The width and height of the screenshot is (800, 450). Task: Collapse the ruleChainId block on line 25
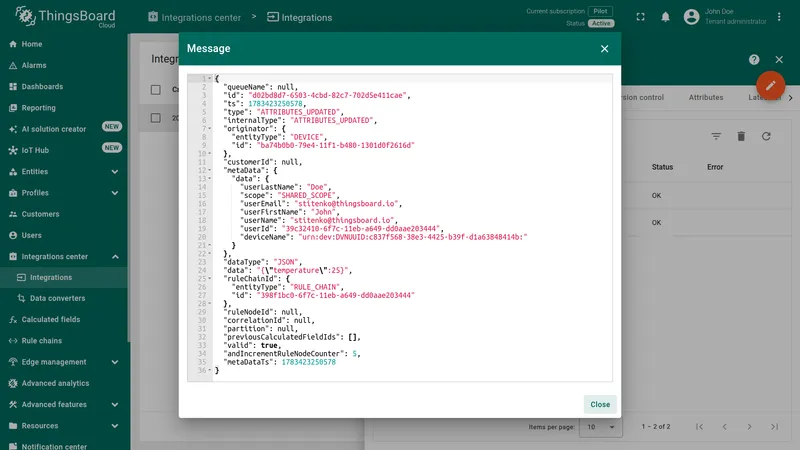[x=210, y=279]
